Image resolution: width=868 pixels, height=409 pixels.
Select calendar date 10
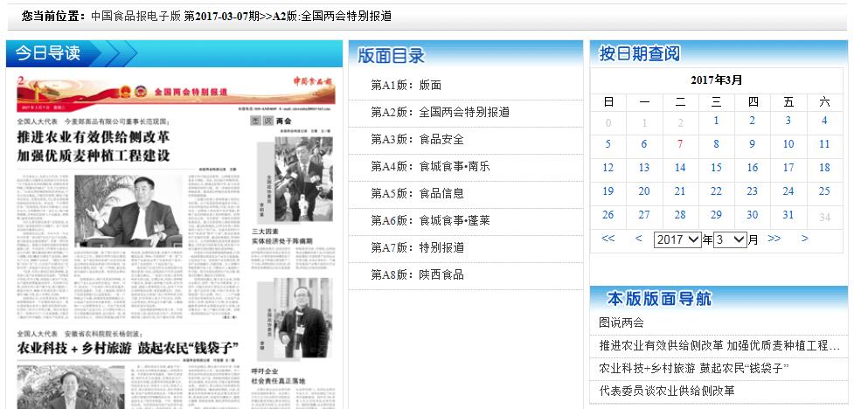[788, 144]
